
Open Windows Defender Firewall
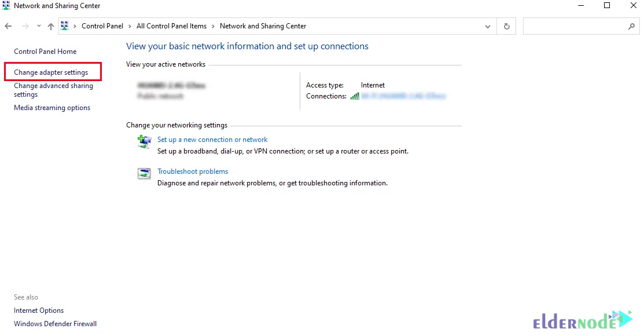click(54, 323)
